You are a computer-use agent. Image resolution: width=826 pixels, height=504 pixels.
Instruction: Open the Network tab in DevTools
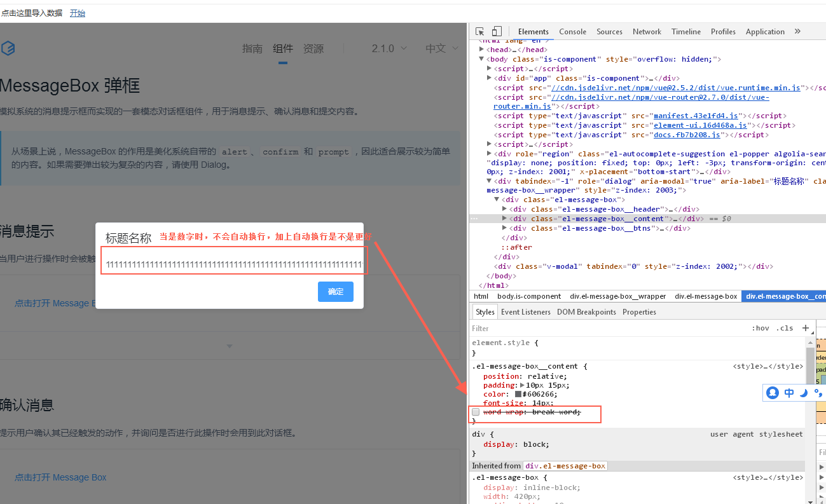click(x=647, y=31)
